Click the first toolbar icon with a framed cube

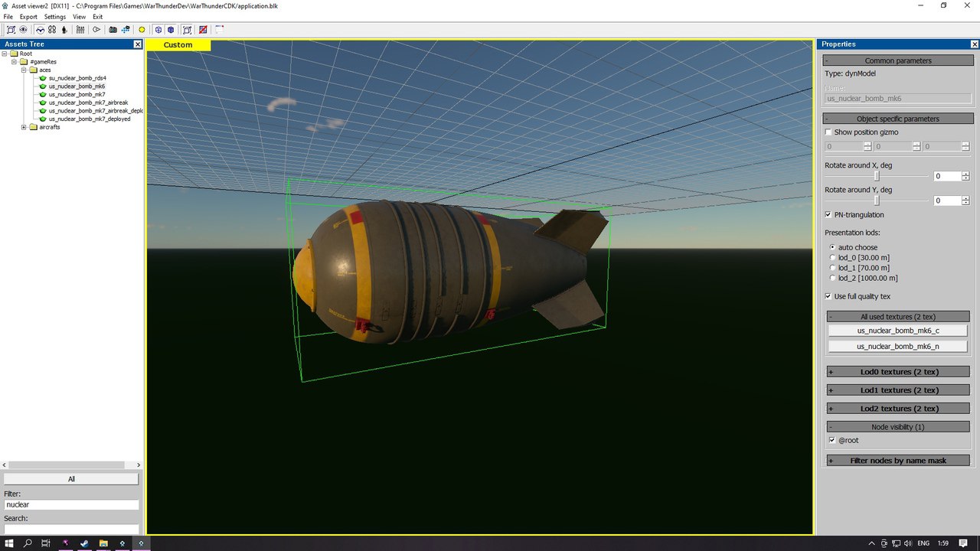tap(11, 30)
